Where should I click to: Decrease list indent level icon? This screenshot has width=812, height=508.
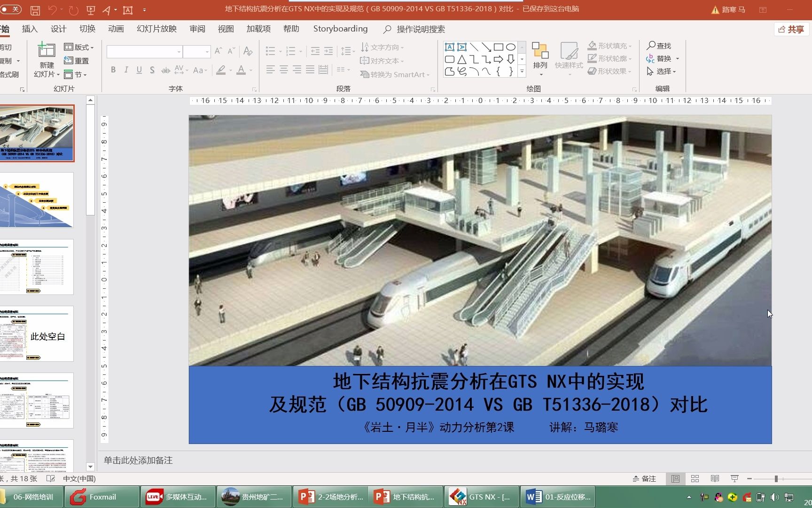pos(315,51)
